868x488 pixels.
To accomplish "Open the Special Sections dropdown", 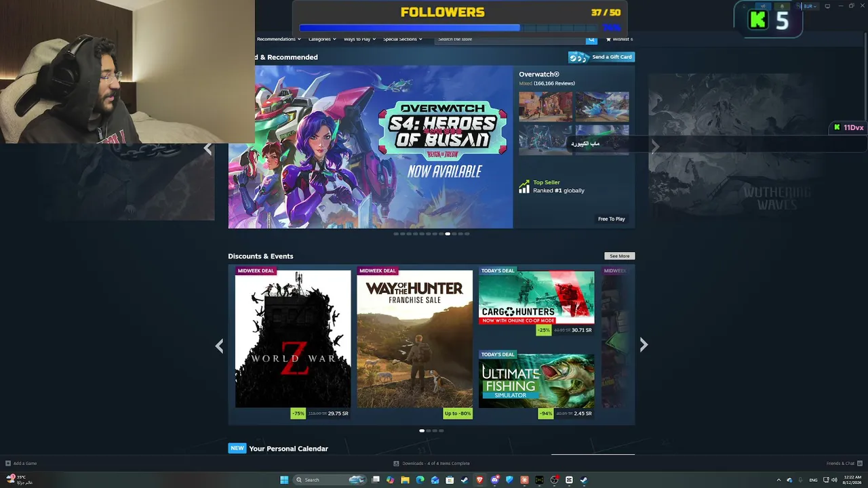I will coord(403,39).
